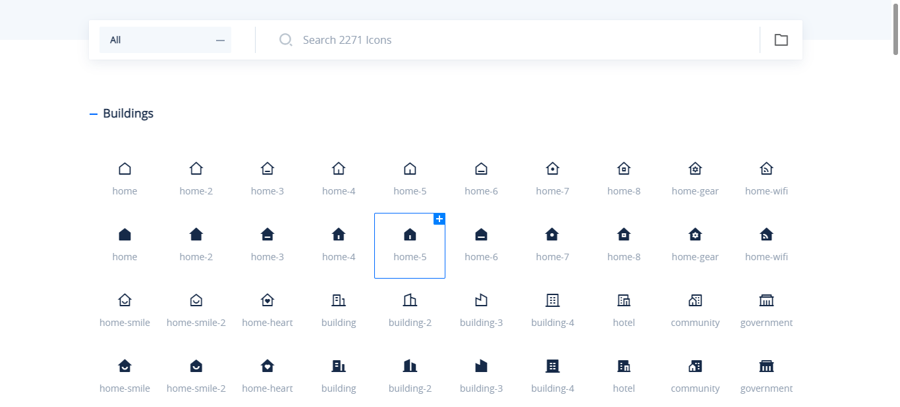This screenshot has width=900, height=407.
Task: Pick the filled building-4 icon
Action: (552, 366)
